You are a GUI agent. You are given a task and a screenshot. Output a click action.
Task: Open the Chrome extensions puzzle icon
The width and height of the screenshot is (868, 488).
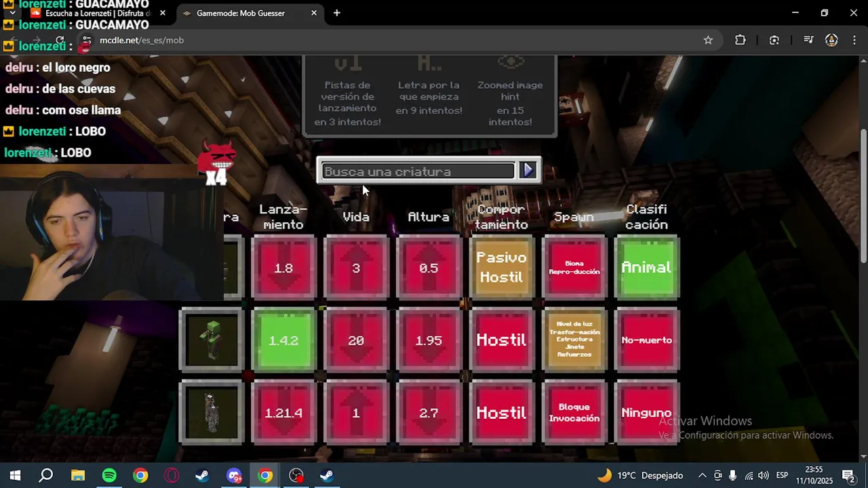pos(741,40)
